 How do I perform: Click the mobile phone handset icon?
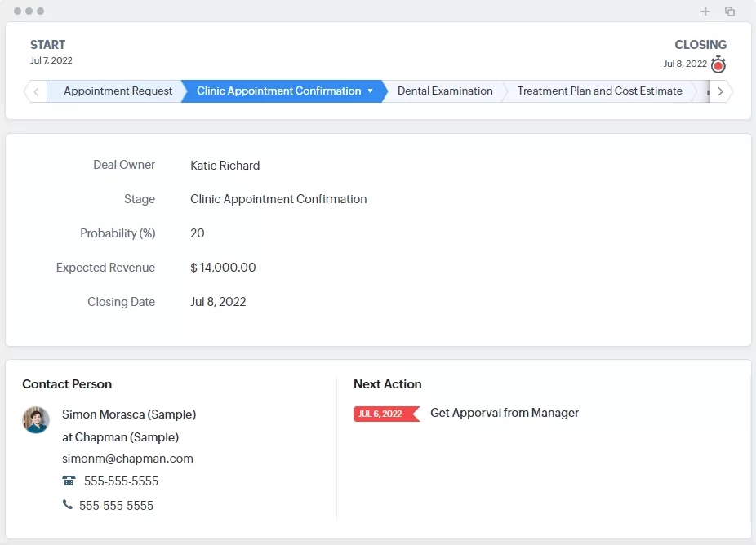(67, 505)
